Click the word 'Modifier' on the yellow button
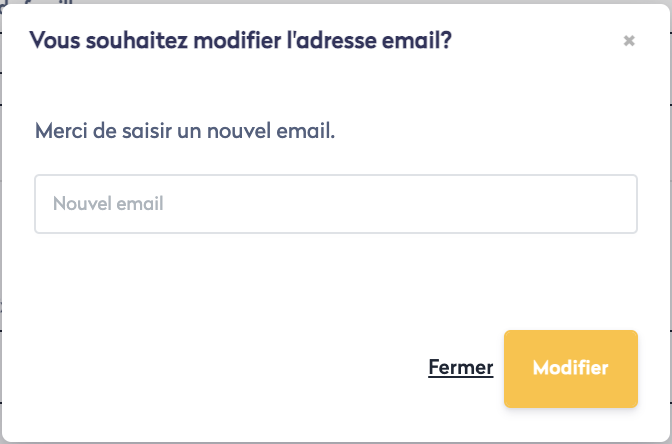Screen dimensions: 672x444 (570, 368)
